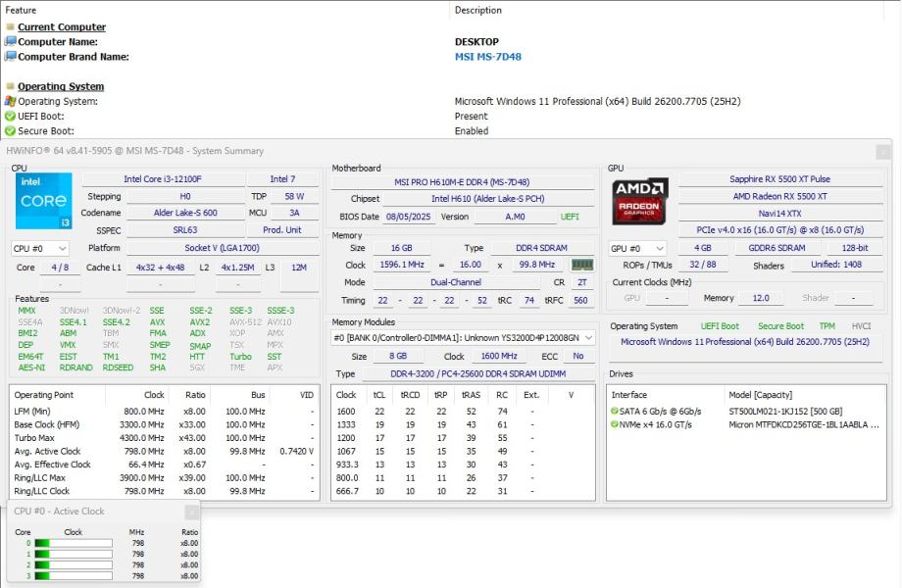Image resolution: width=902 pixels, height=588 pixels.
Task: Close the System Summary window
Action: pos(883,152)
